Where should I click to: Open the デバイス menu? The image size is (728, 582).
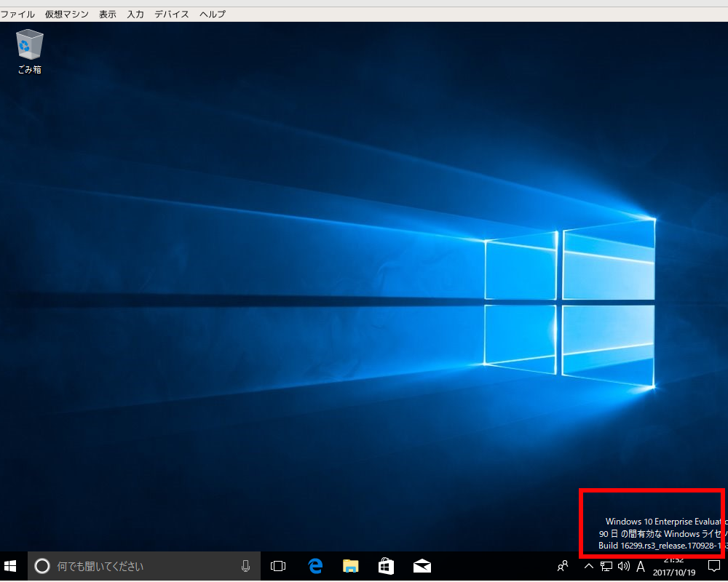coord(171,14)
